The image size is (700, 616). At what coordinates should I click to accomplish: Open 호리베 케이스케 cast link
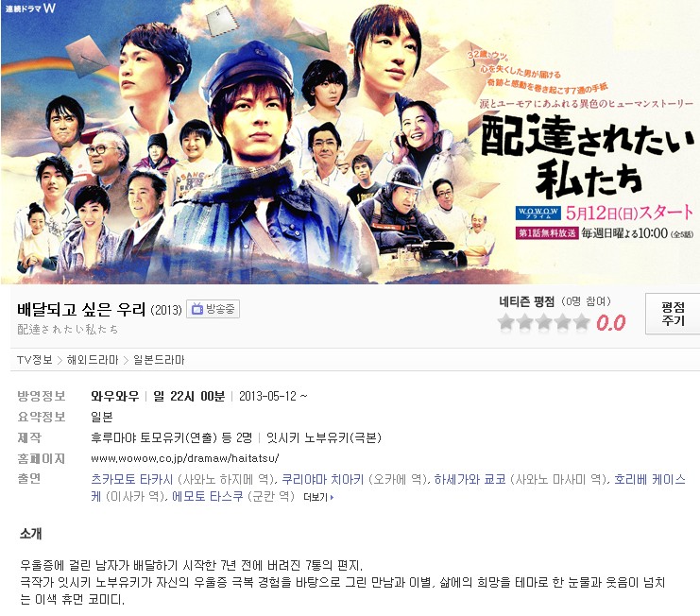coord(650,479)
